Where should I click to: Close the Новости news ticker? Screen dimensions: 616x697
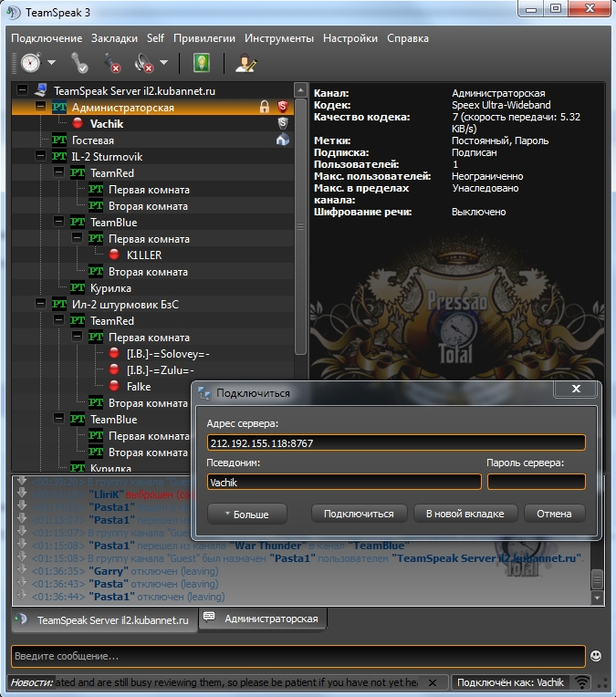[x=432, y=682]
